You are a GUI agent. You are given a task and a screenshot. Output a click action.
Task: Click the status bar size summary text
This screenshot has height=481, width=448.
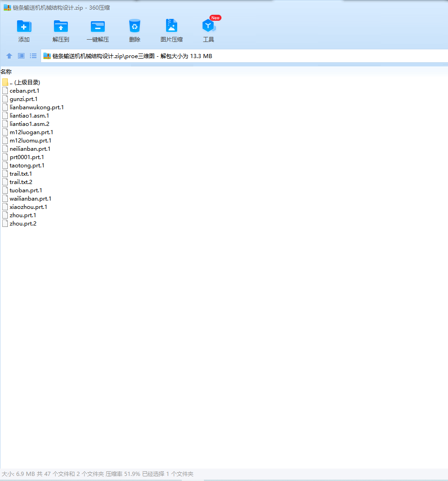click(97, 474)
